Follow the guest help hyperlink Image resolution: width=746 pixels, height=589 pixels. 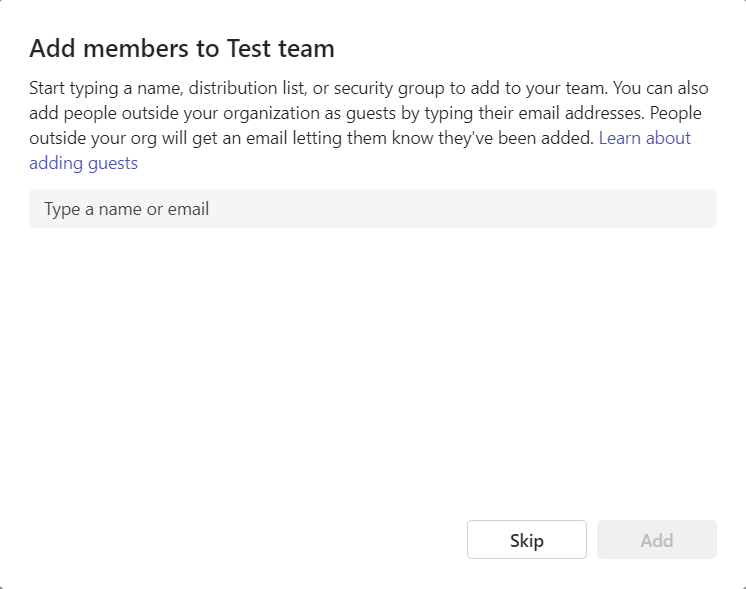click(644, 138)
